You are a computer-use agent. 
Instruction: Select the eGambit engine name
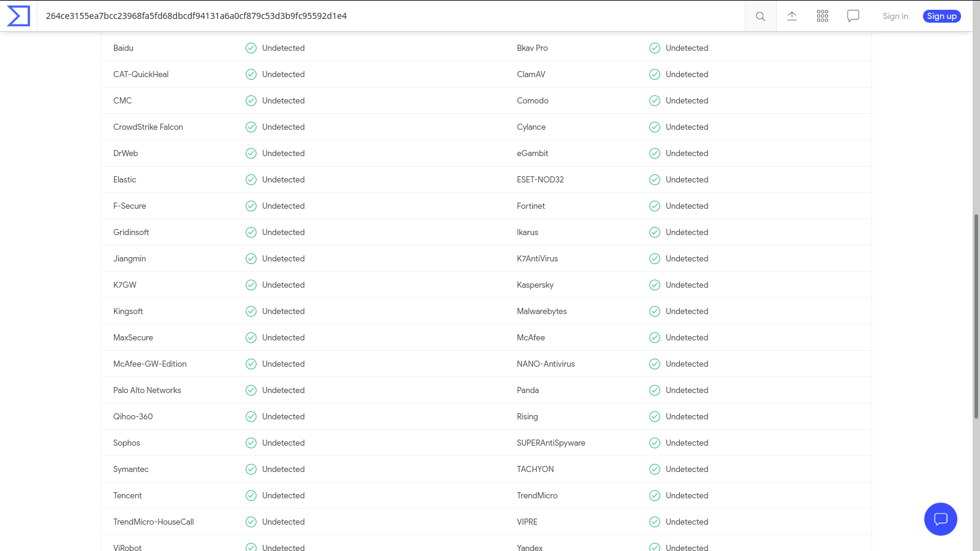pos(532,153)
